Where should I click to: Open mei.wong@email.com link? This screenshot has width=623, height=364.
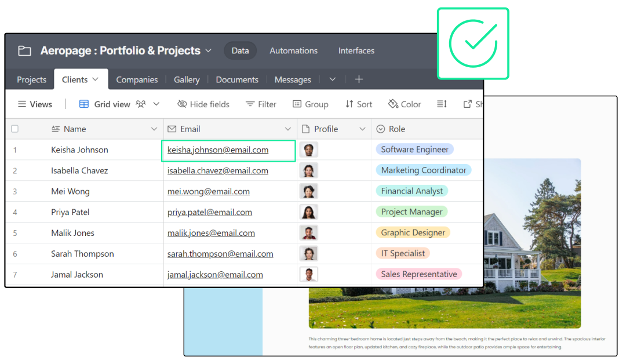coord(209,191)
